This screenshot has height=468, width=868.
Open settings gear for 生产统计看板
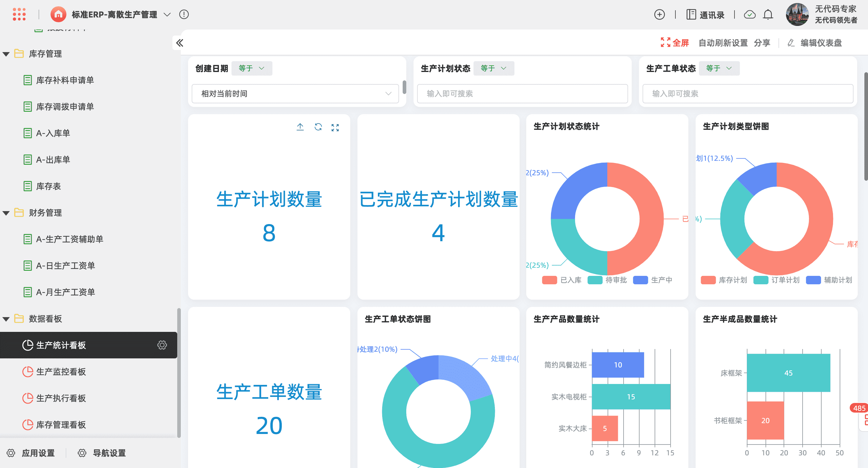click(x=162, y=345)
